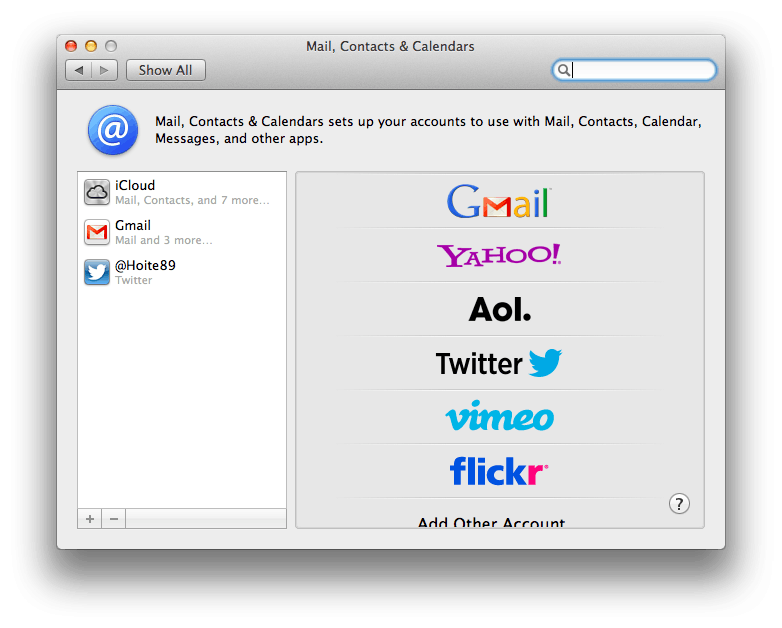Click the Show All button
The image size is (782, 628).
(166, 70)
